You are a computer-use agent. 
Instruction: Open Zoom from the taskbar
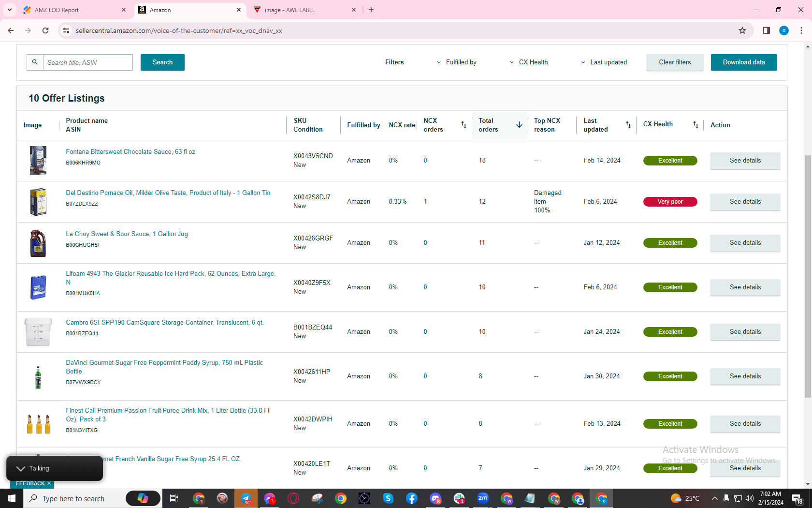click(x=483, y=498)
